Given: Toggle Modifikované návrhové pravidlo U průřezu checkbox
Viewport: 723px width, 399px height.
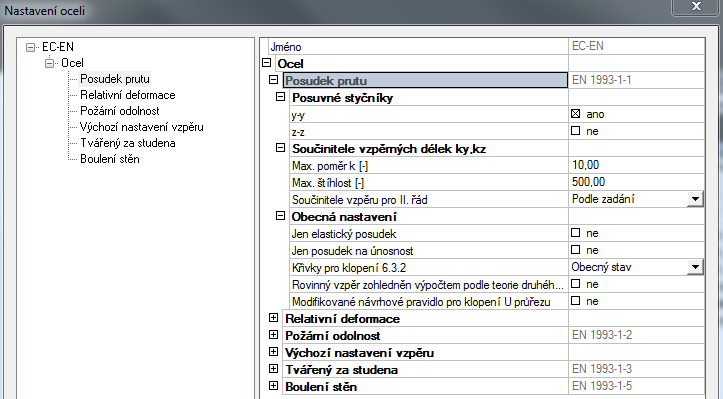Looking at the screenshot, I should click(x=575, y=301).
